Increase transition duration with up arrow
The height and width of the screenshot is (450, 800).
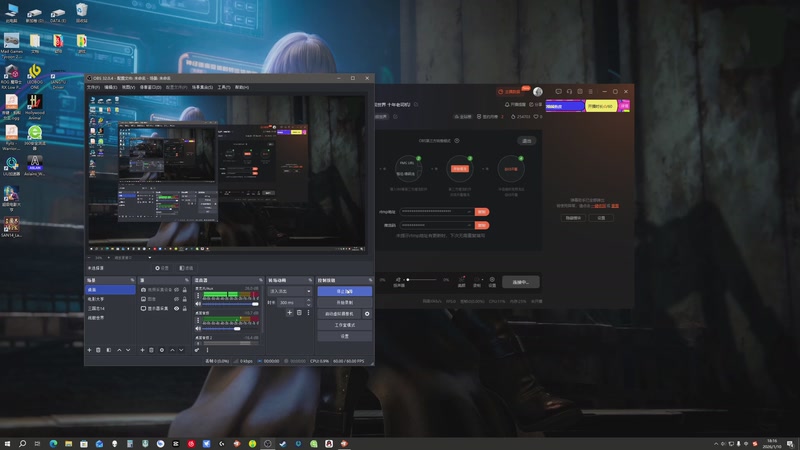(308, 301)
